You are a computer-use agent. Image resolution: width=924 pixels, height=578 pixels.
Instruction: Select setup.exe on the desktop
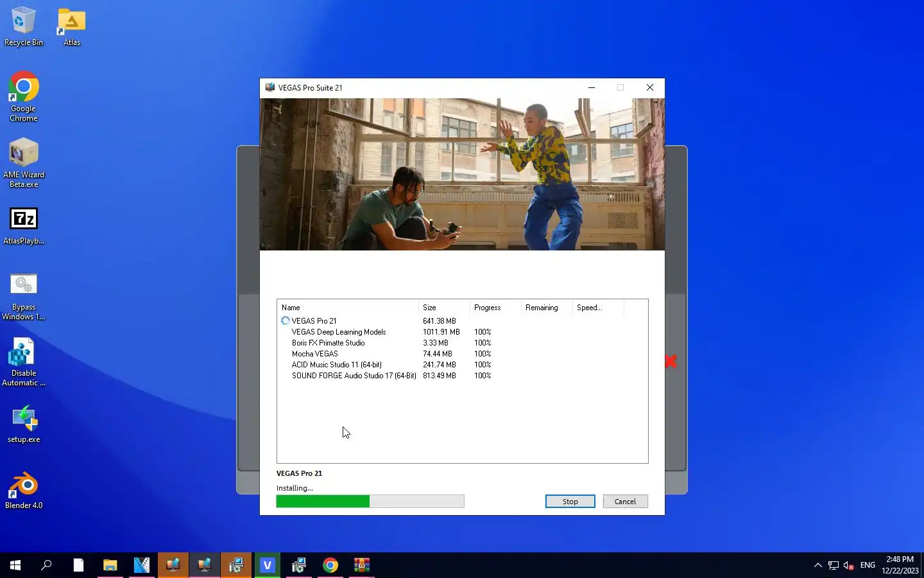click(24, 425)
